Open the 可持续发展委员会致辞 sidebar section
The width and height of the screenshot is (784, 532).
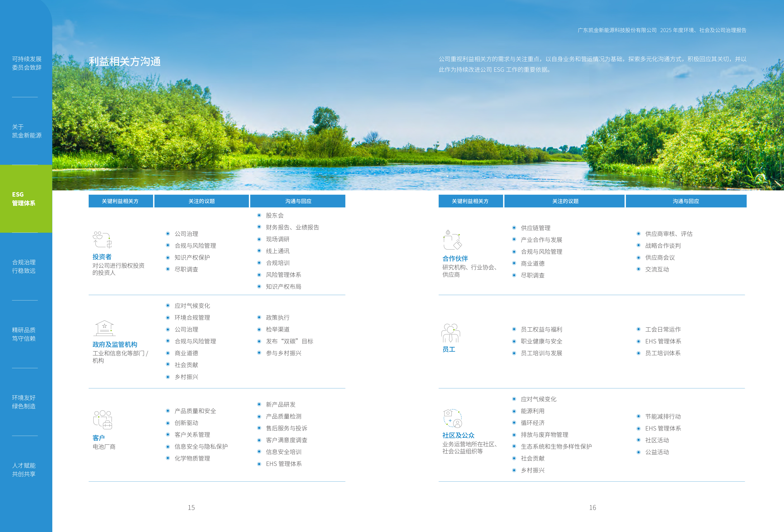[x=27, y=63]
